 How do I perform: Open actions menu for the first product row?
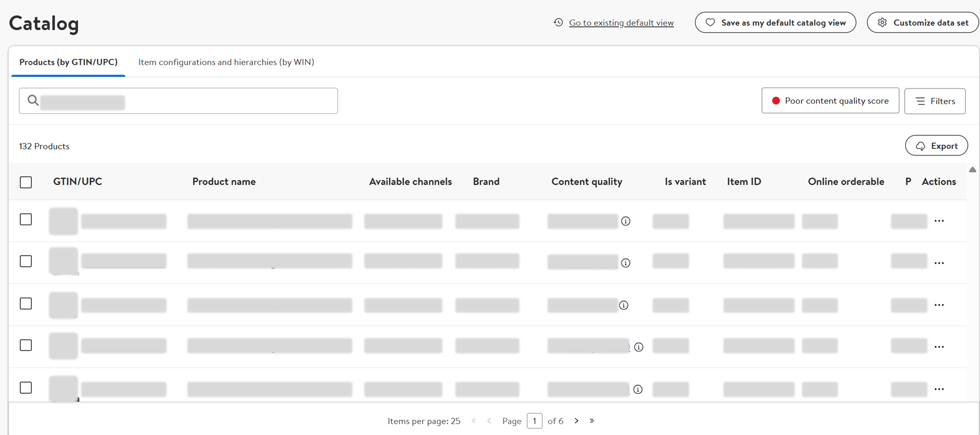[x=939, y=221]
